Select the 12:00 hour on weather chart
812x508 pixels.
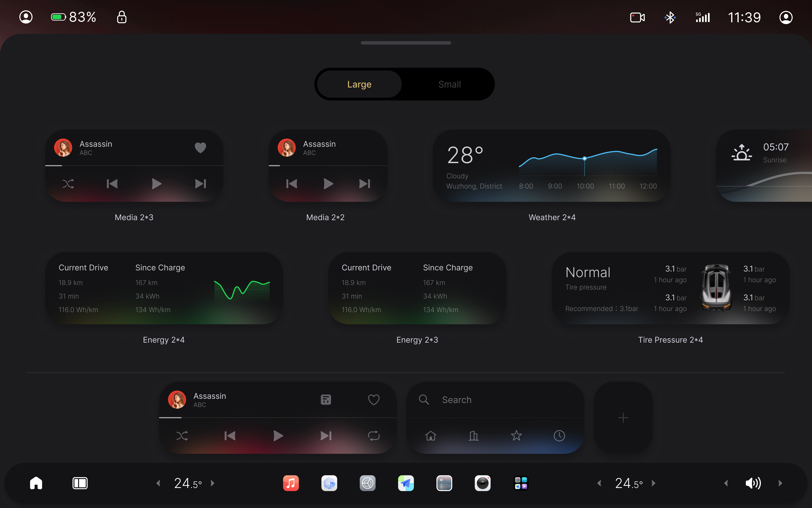click(648, 186)
